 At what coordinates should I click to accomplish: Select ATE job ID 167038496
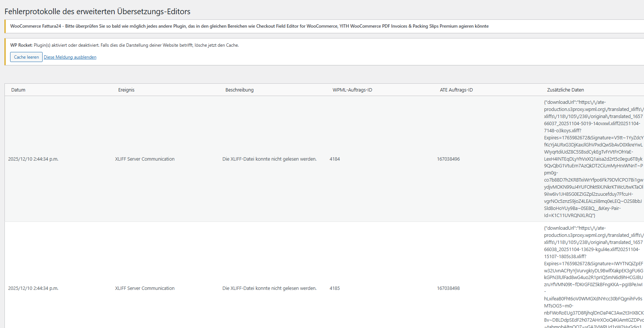coord(448,159)
